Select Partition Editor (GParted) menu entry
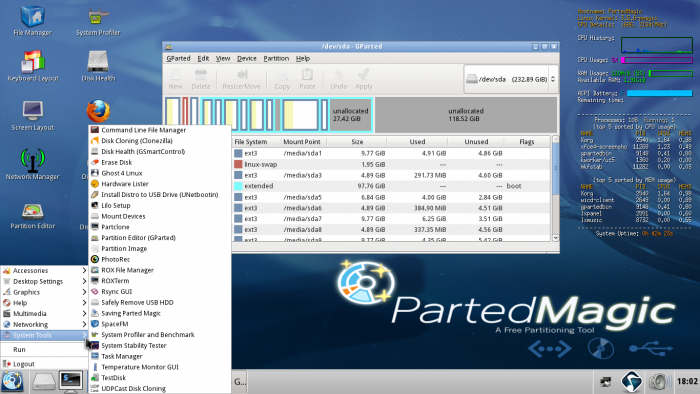This screenshot has width=700, height=394. pos(138,238)
